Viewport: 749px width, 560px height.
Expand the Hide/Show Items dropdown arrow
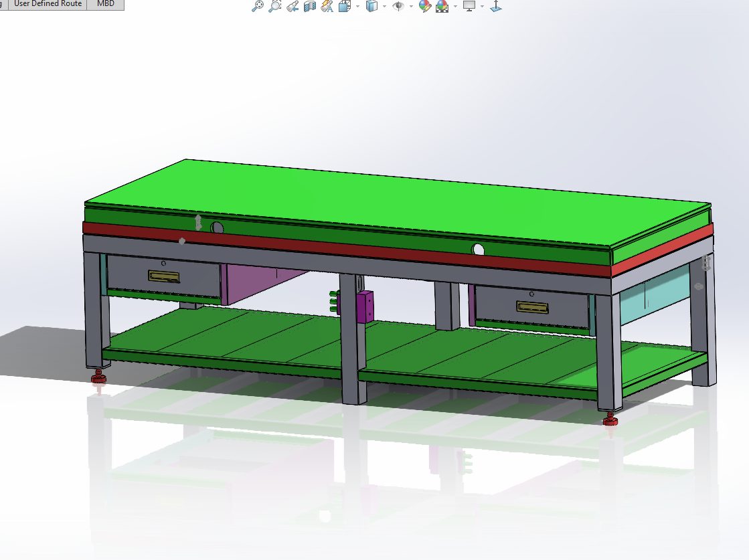411,6
